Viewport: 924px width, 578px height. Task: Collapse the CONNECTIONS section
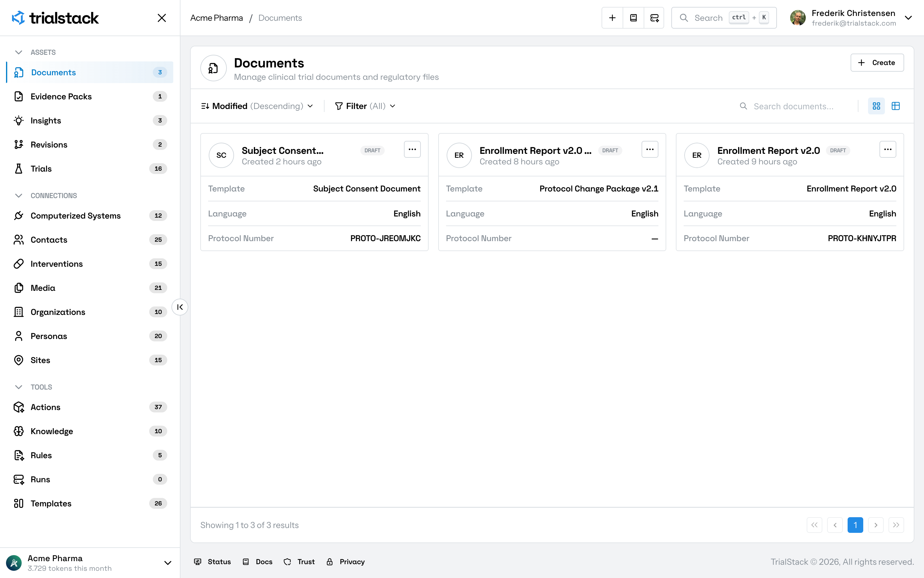[x=18, y=196]
